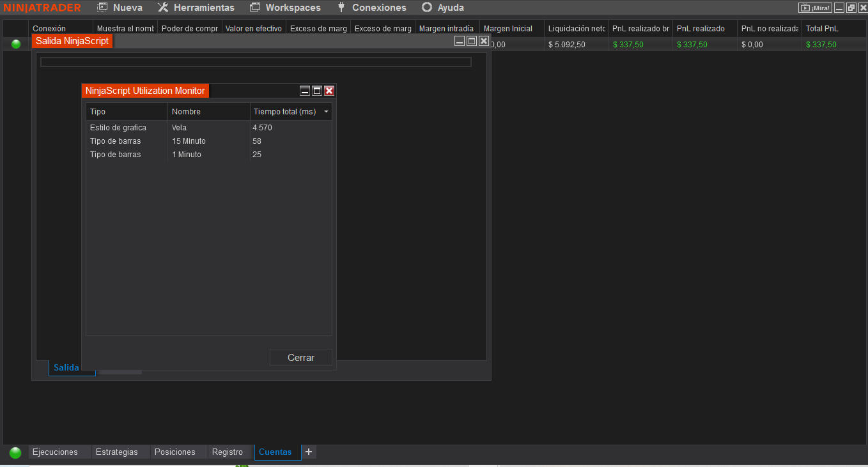
Task: Open the Herramientas menu
Action: [x=196, y=8]
